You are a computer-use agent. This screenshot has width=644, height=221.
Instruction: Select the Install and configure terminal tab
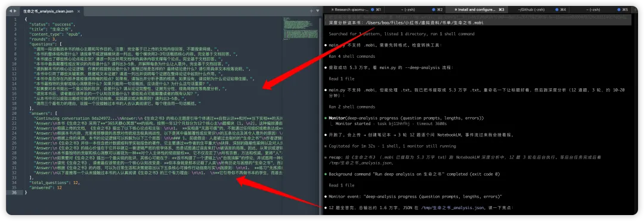pyautogui.click(x=477, y=9)
